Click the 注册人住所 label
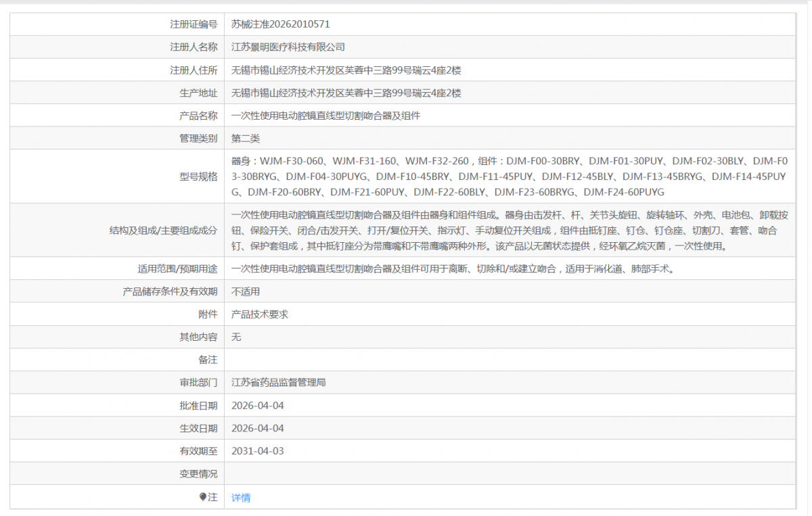Screen dimensions: 812x516 click(x=194, y=70)
